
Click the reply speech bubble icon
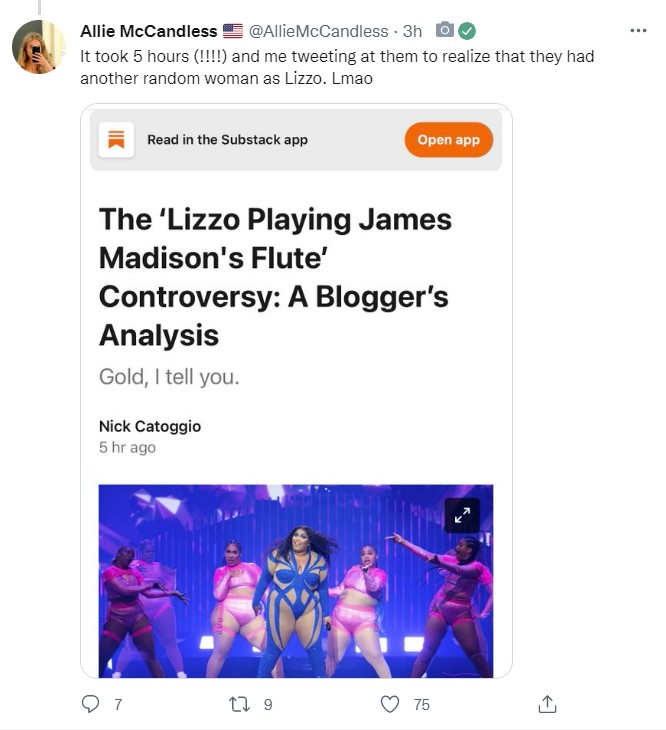pos(90,704)
